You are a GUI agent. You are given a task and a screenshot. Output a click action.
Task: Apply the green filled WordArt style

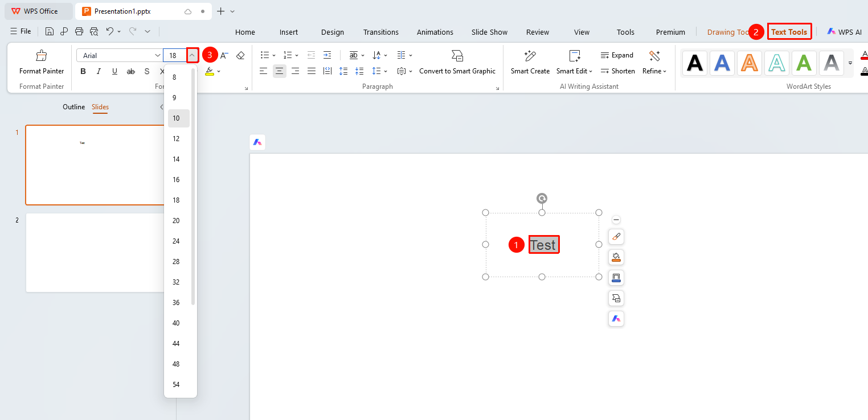click(x=804, y=63)
